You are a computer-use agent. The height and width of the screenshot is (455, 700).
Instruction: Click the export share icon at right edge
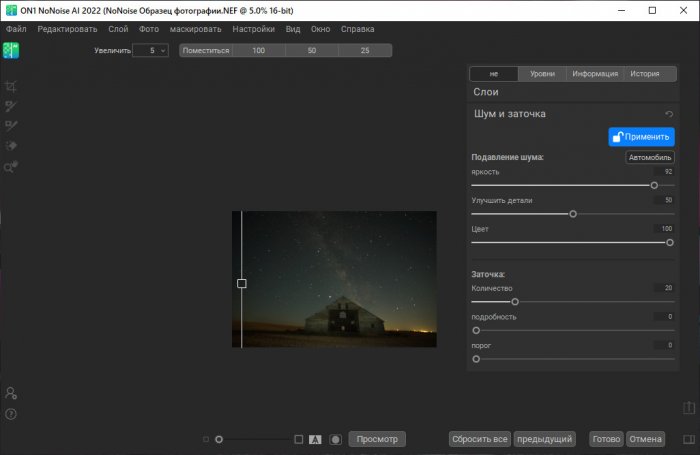click(x=689, y=408)
